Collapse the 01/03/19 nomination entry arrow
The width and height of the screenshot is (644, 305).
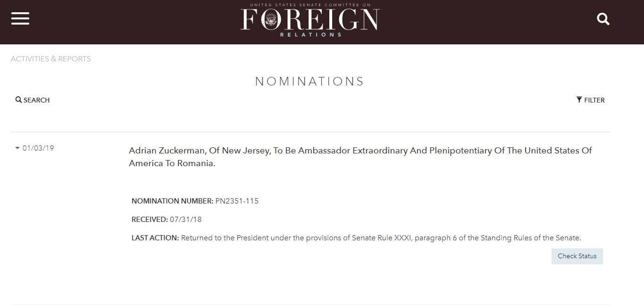pos(17,148)
